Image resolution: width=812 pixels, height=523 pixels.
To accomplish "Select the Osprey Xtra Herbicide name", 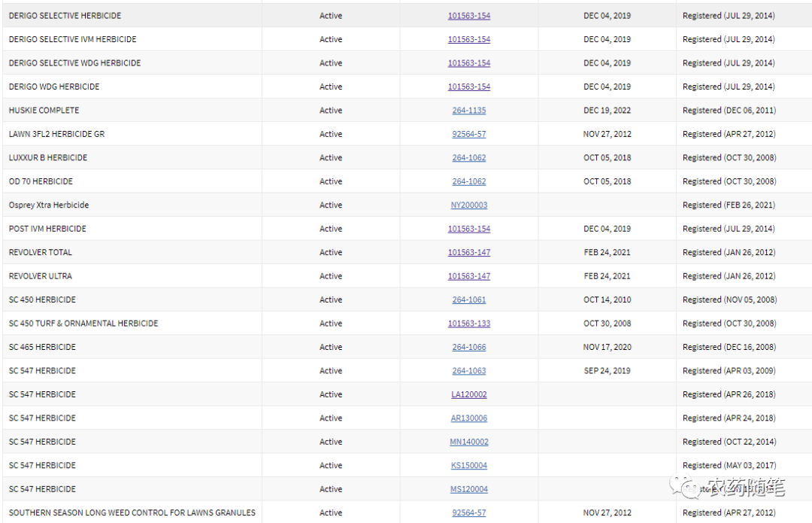I will coord(49,205).
